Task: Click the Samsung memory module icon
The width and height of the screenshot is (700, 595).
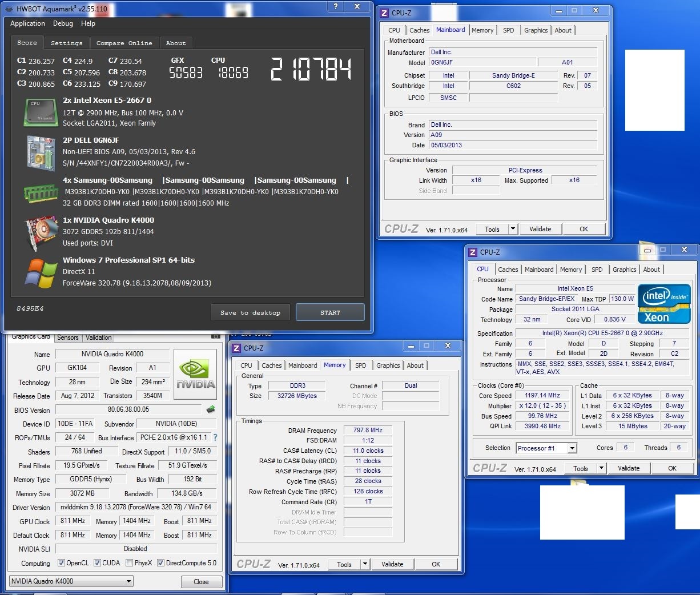Action: tap(41, 194)
